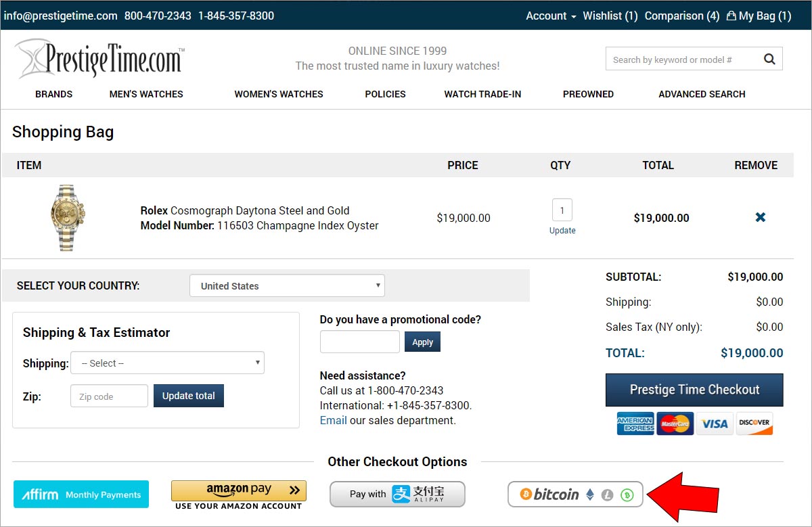Click the Rolex Cosmograph Daytona product title
812x527 pixels.
(245, 210)
